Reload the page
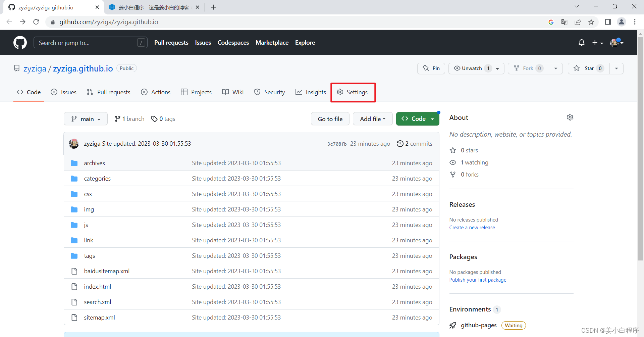The image size is (644, 337). tap(36, 22)
